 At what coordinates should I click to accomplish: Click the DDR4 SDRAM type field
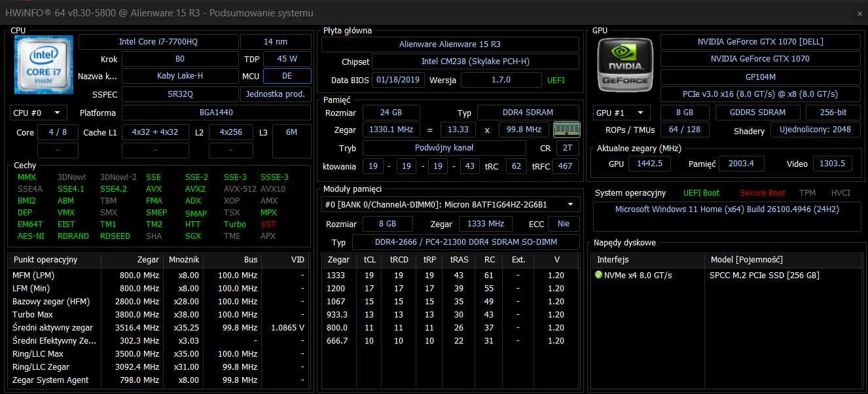tap(528, 113)
